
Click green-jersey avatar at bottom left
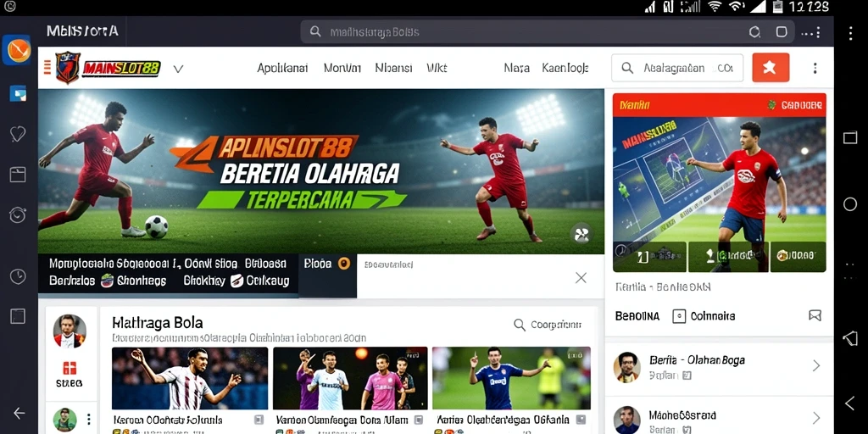pos(64,420)
